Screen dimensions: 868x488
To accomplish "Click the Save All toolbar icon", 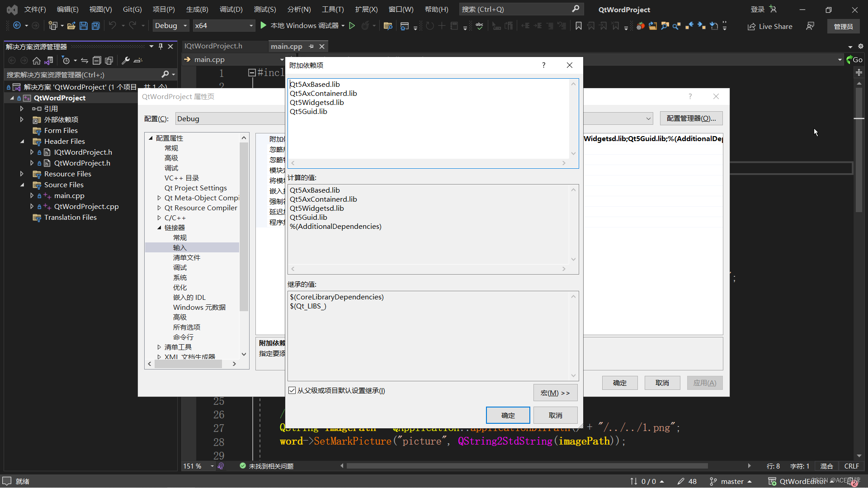I will [x=95, y=25].
